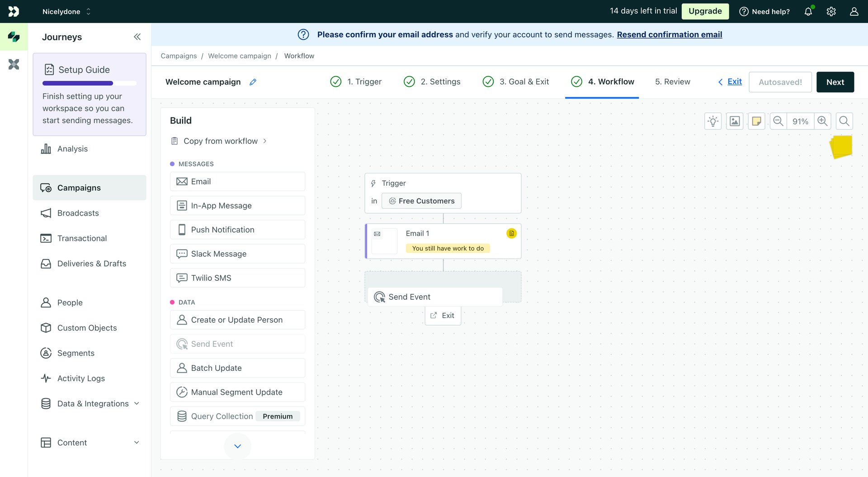Zoom out the workflow canvas
The image size is (868, 477).
tap(778, 121)
